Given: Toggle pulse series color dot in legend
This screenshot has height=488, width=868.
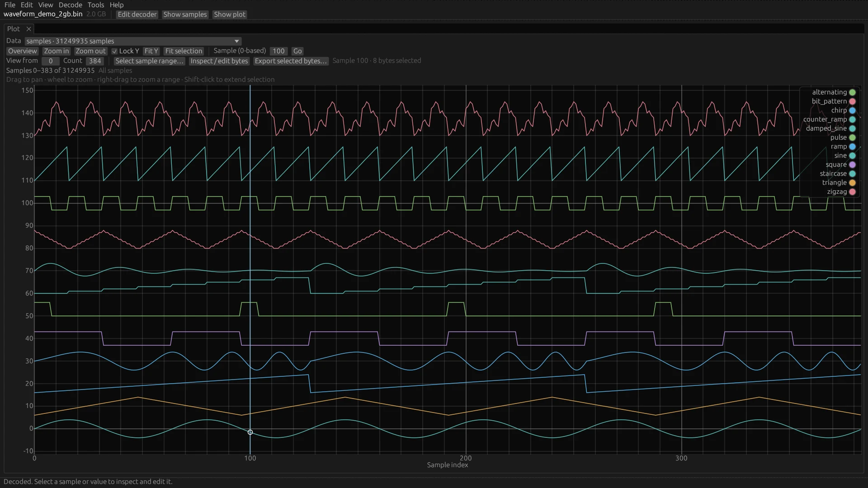Looking at the screenshot, I should pyautogui.click(x=852, y=138).
